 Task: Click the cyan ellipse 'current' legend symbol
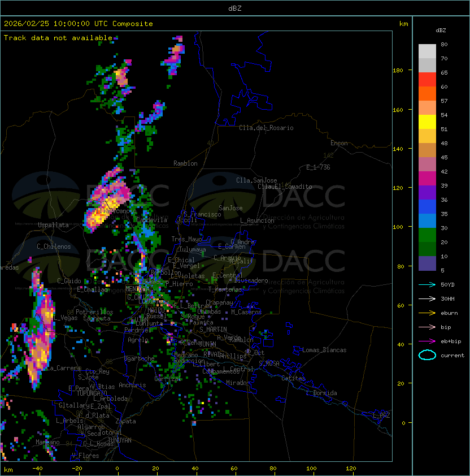(x=427, y=355)
